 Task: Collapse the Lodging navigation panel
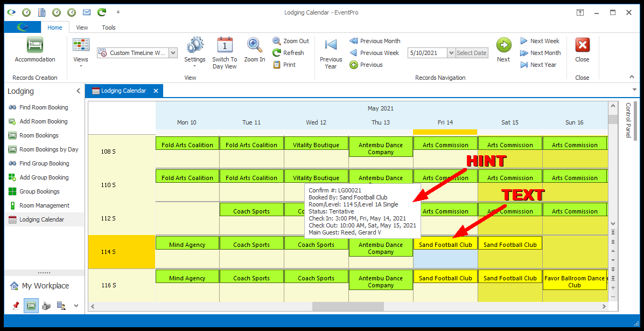pos(79,91)
